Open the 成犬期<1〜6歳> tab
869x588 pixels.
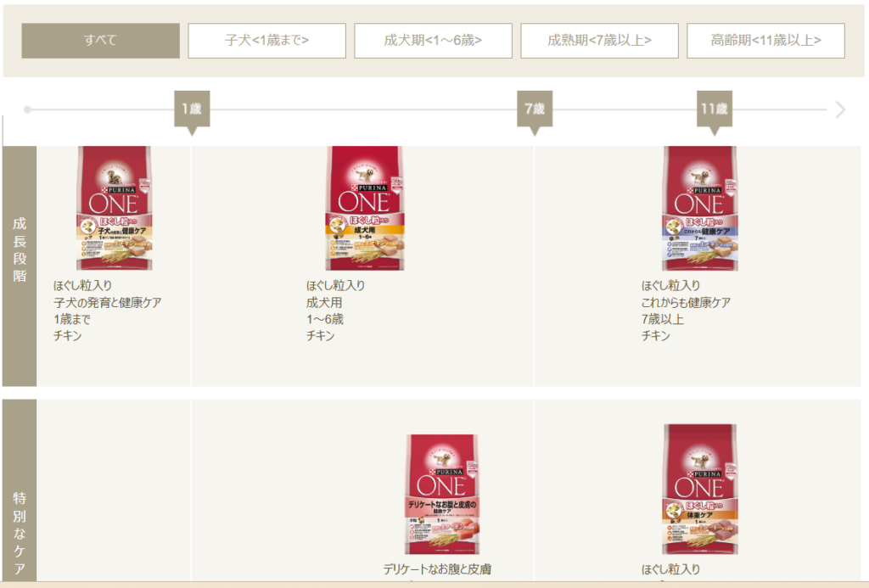pyautogui.click(x=433, y=41)
